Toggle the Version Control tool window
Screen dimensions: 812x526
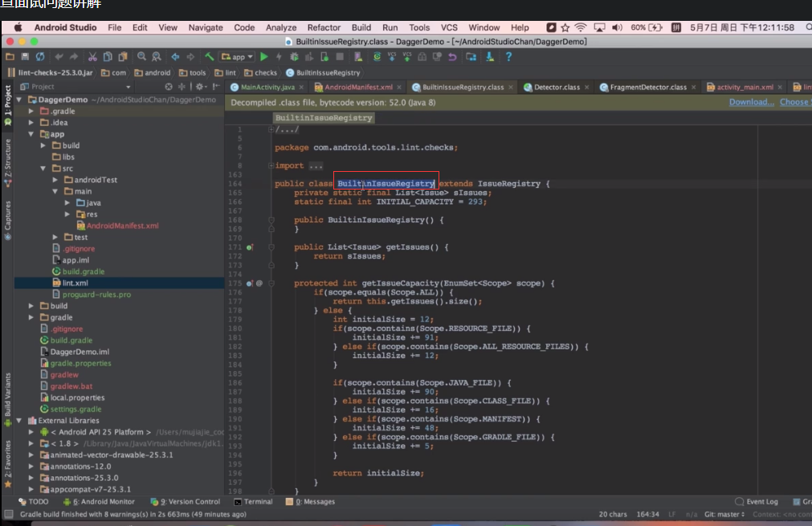coord(185,502)
